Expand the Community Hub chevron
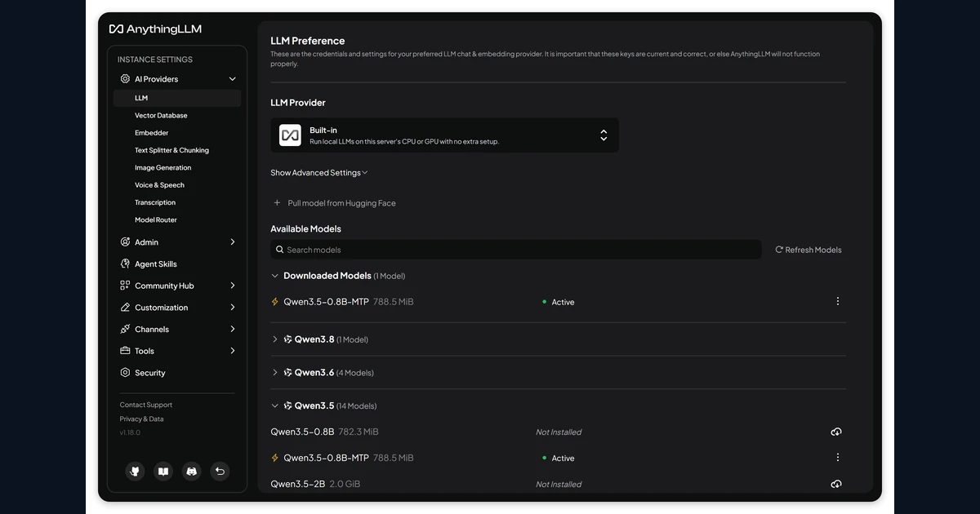 (233, 286)
